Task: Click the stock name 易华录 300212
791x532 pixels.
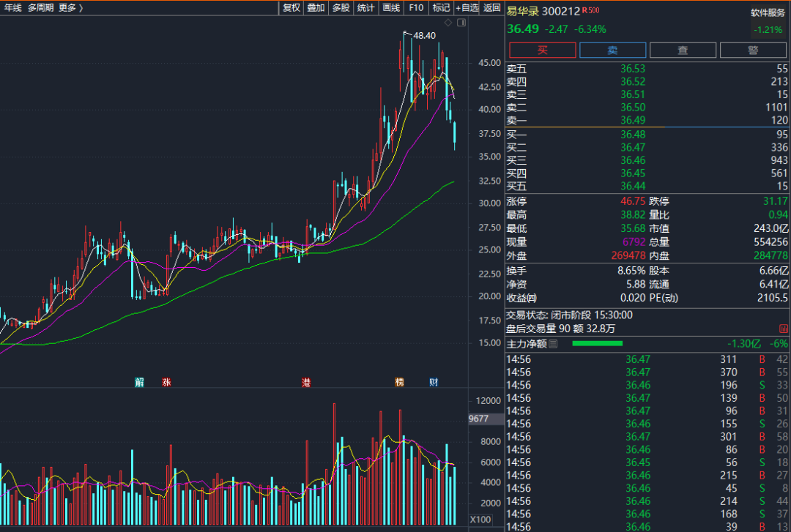Action: click(543, 11)
